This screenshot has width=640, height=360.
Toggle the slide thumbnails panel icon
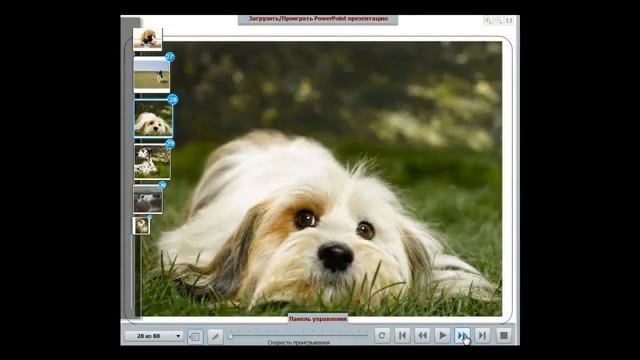click(195, 336)
